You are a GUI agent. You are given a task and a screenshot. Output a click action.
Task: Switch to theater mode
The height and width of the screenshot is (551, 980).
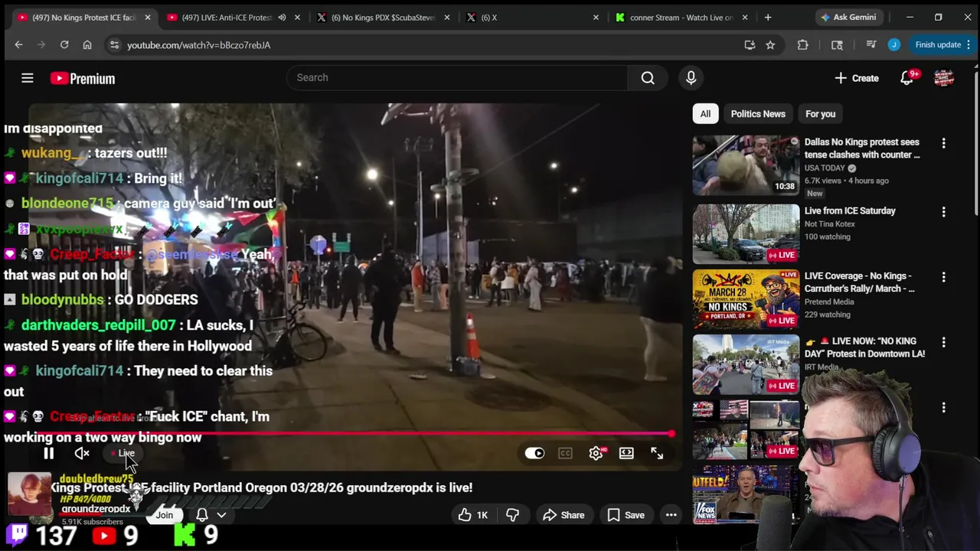(x=626, y=453)
